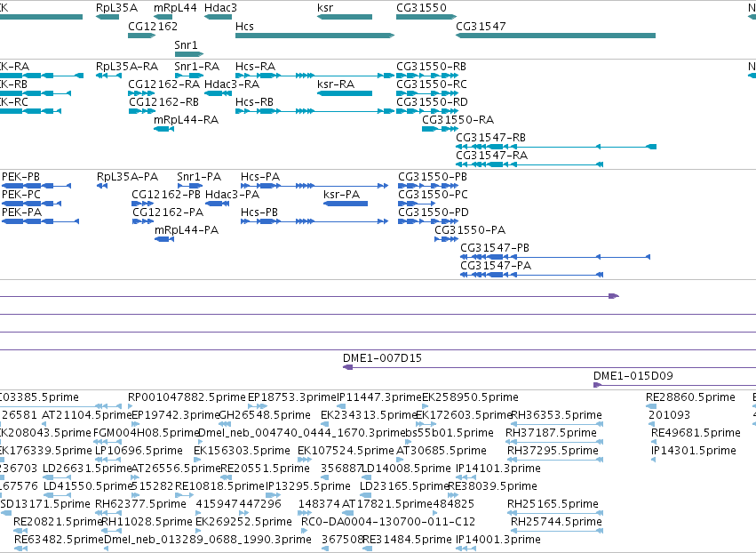
Task: Select the Hcs-RB transcript label
Action: (254, 102)
